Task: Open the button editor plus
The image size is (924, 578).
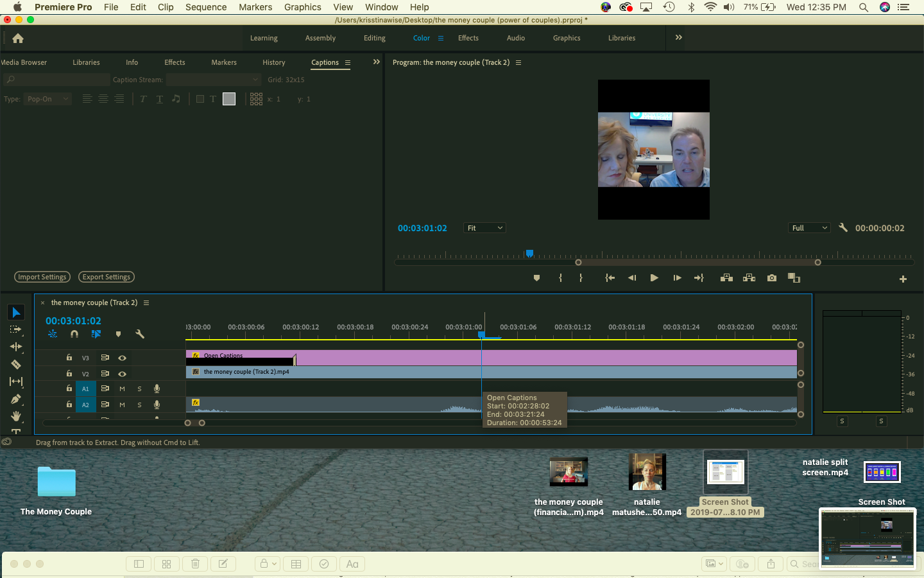Action: click(x=903, y=279)
